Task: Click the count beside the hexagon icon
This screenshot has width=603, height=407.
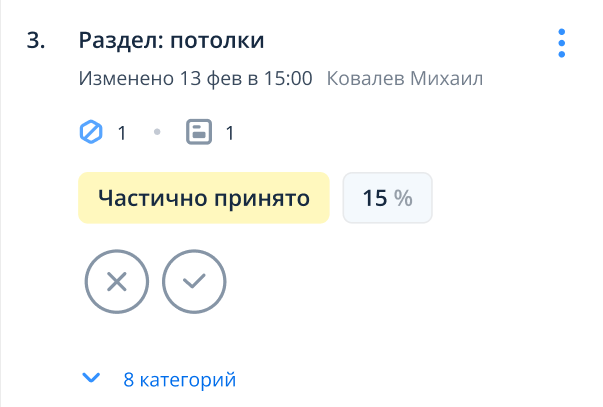Action: (x=122, y=132)
